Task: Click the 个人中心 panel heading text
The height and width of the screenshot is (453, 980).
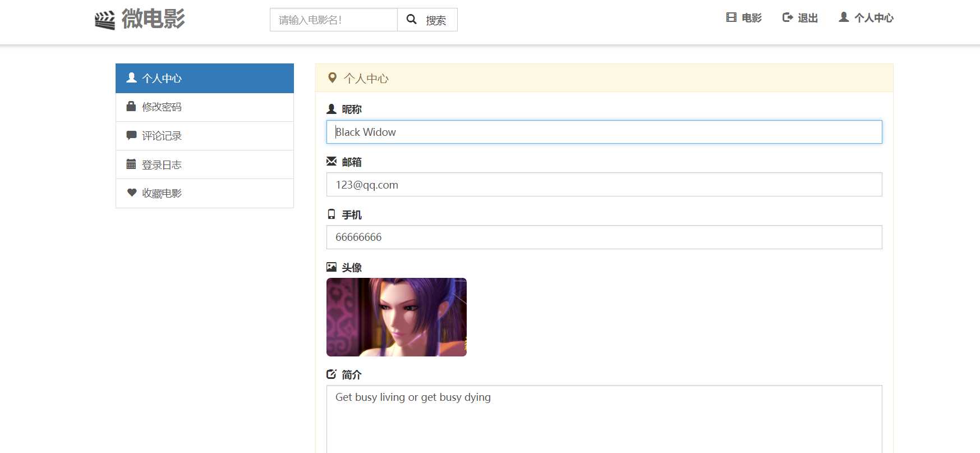Action: 366,79
